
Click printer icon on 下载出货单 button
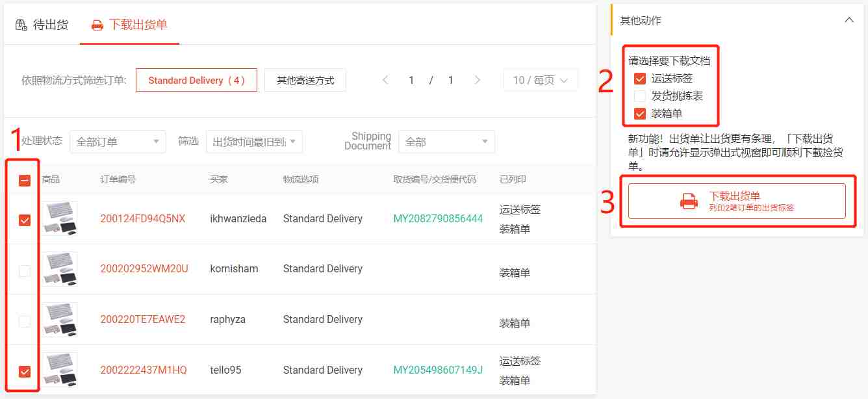(689, 201)
